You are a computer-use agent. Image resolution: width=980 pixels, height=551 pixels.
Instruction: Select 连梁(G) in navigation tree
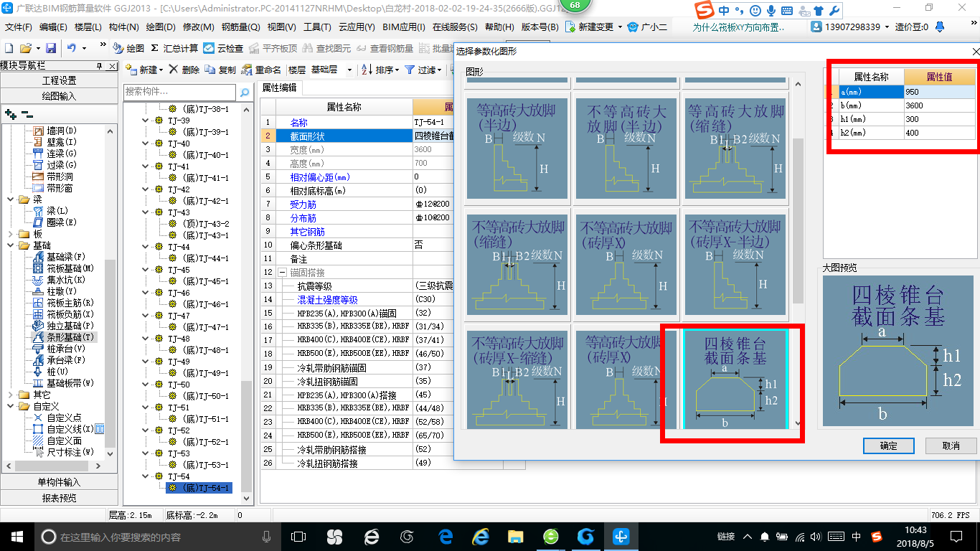[x=55, y=154]
